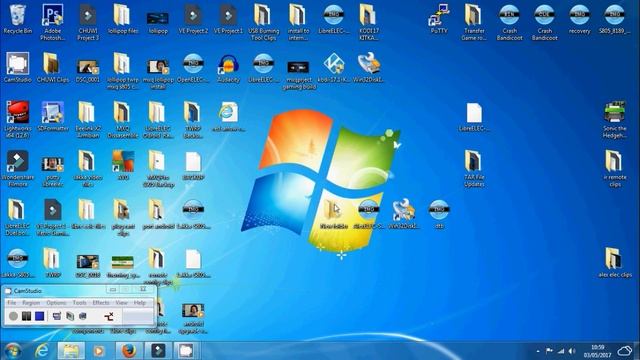Image resolution: width=640 pixels, height=360 pixels.
Task: Select the Sonic the Hedgehog icon
Action: [x=614, y=120]
